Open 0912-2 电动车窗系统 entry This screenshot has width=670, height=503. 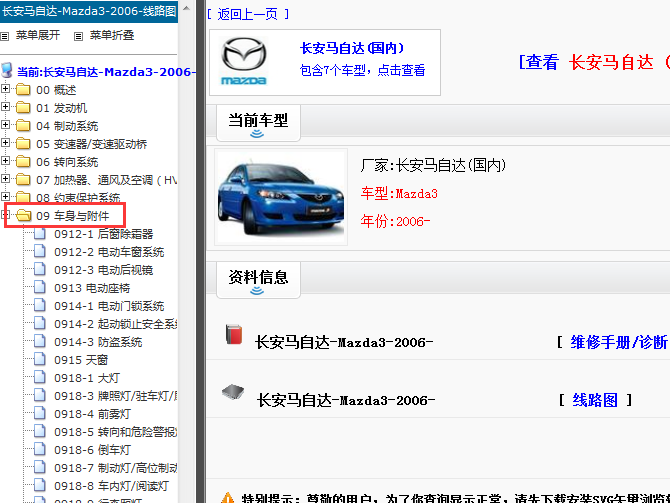point(109,252)
